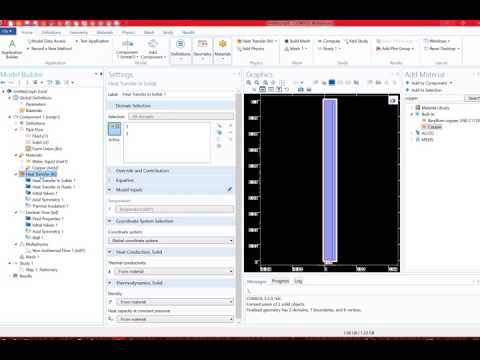Click the search field in Add Material
Viewport: 480px width, 360px height.
coord(434,98)
